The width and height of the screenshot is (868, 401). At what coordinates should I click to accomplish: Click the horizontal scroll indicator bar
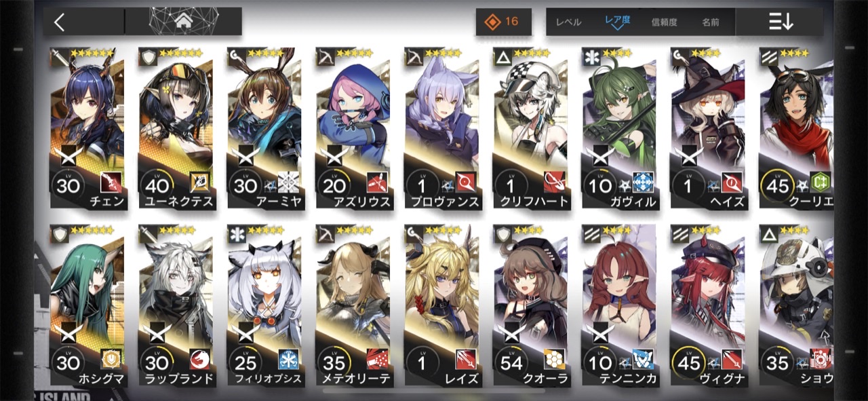coord(434,391)
